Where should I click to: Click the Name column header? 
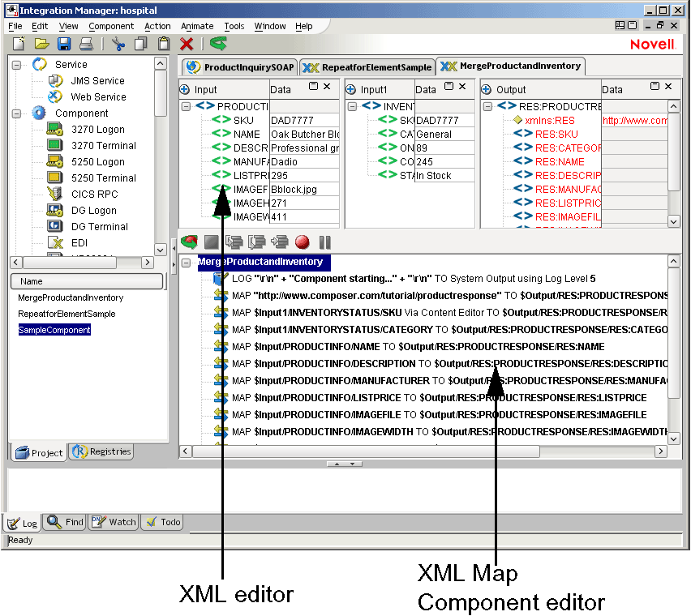point(87,281)
